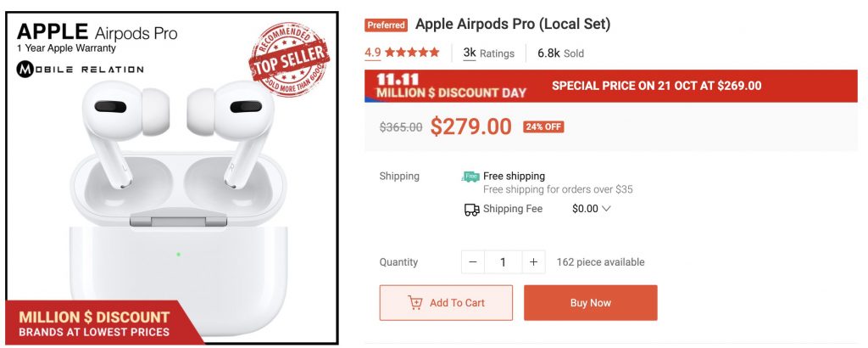This screenshot has height=348, width=868.
Task: Click the Add To Cart button
Action: coord(446,303)
